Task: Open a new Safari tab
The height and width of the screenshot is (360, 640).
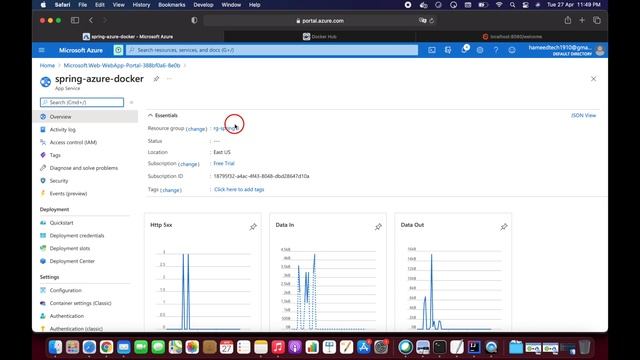Action: pos(582,20)
